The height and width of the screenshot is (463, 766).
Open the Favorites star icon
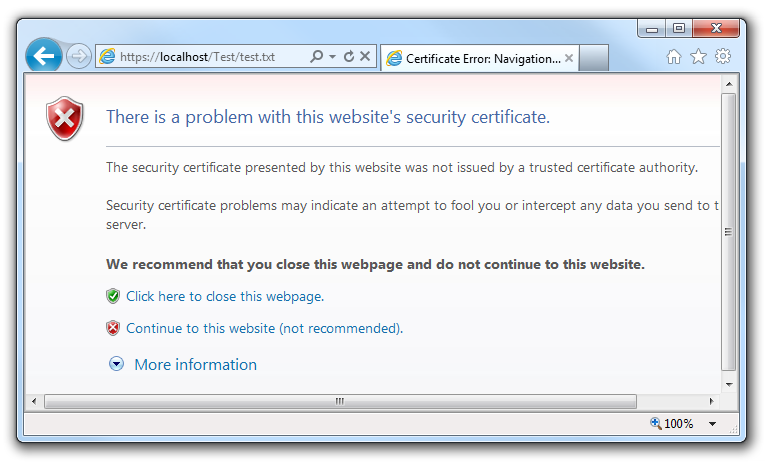(698, 57)
